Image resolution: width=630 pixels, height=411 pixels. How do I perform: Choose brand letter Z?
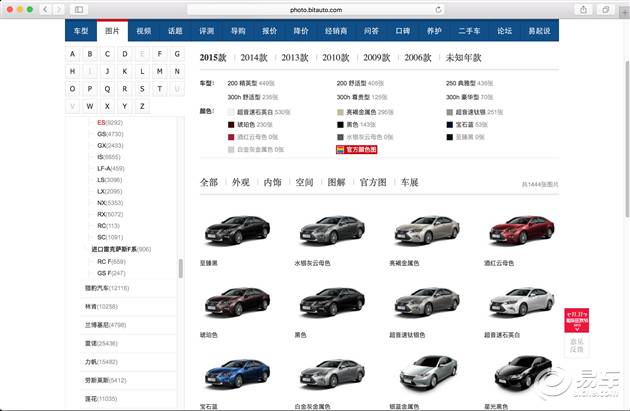click(x=142, y=106)
